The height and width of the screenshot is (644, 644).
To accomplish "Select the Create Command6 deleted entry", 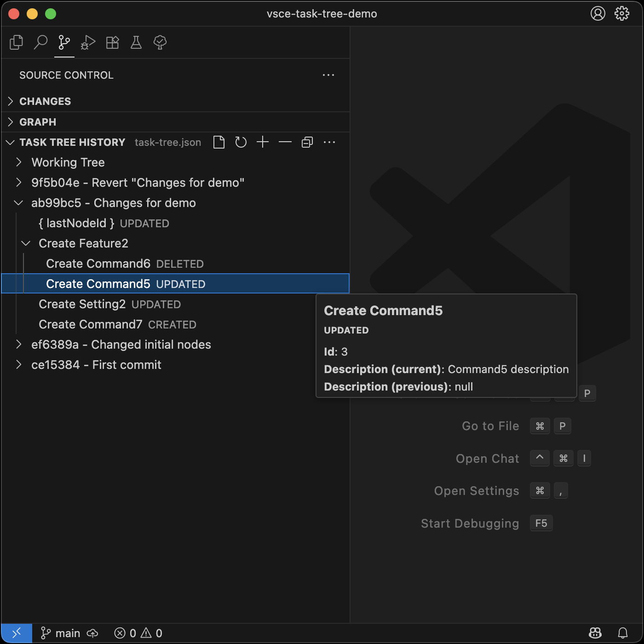I will pos(98,264).
